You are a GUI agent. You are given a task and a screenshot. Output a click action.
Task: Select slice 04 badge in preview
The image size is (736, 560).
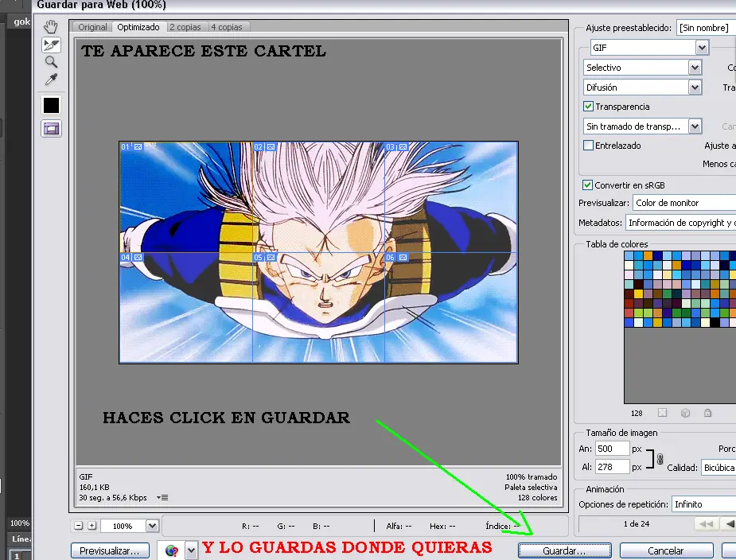point(131,257)
